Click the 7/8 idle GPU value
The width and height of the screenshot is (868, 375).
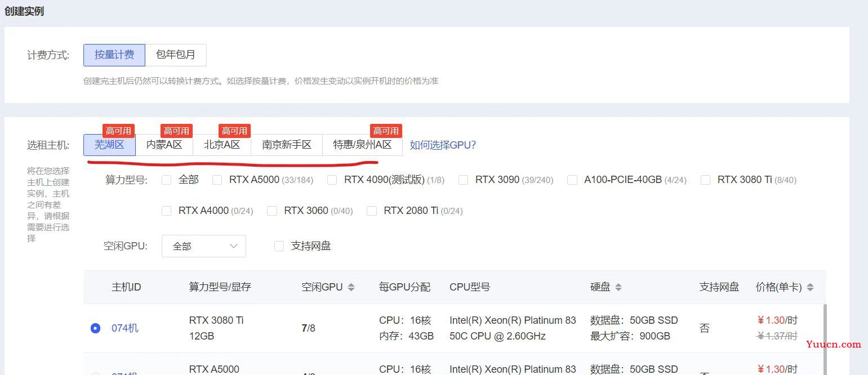[309, 328]
